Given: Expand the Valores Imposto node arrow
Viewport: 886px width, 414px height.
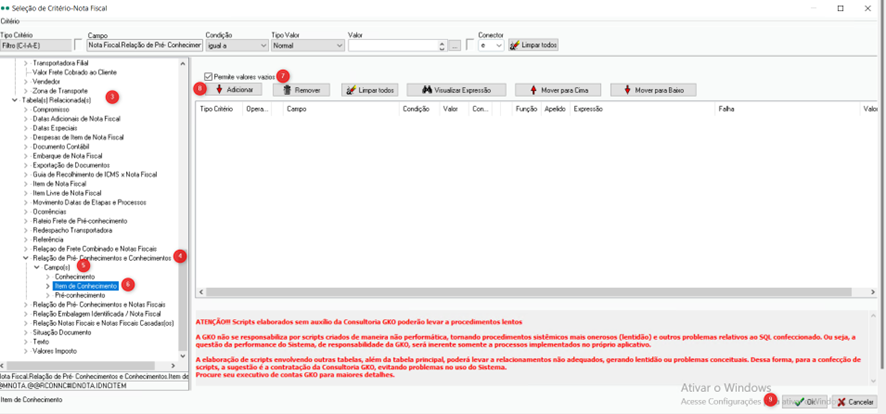Looking at the screenshot, I should point(25,351).
